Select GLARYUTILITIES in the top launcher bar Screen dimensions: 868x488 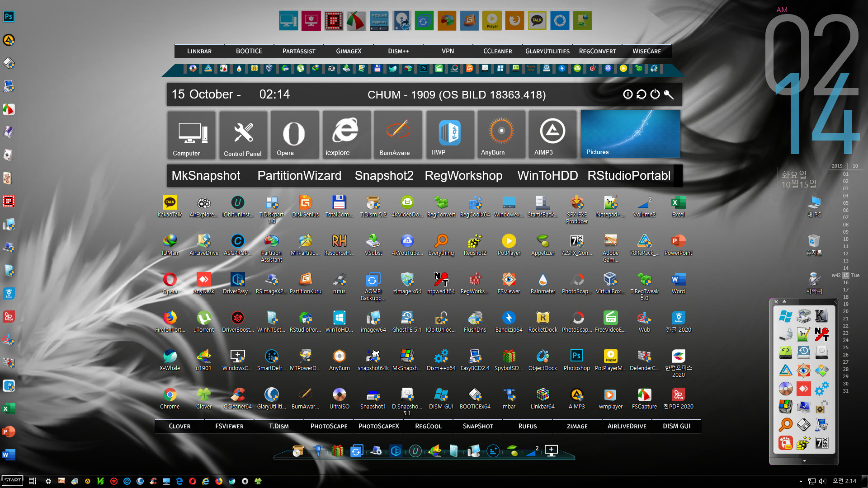tap(547, 51)
